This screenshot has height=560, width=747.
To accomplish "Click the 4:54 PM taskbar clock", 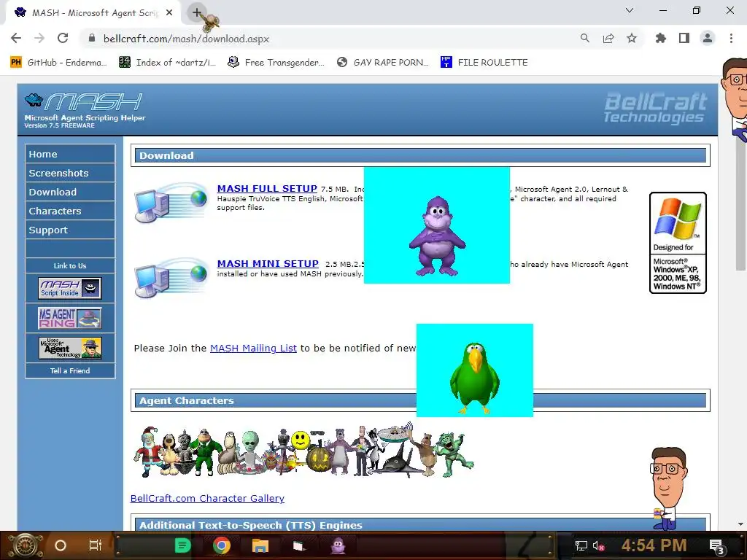I will (654, 545).
